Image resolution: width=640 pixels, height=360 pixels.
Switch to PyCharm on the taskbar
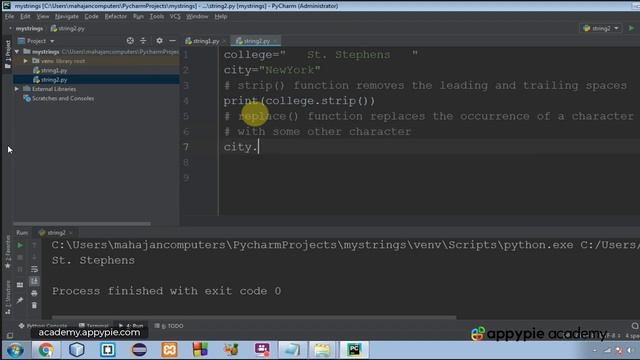tap(354, 350)
